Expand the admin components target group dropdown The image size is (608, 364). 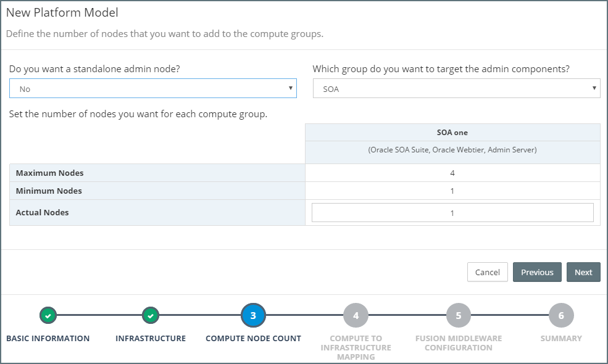(x=456, y=89)
